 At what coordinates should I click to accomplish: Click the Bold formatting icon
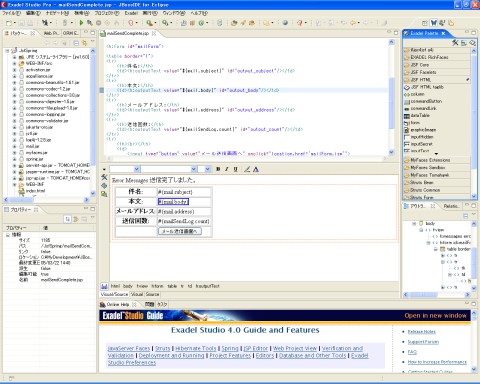(218, 169)
